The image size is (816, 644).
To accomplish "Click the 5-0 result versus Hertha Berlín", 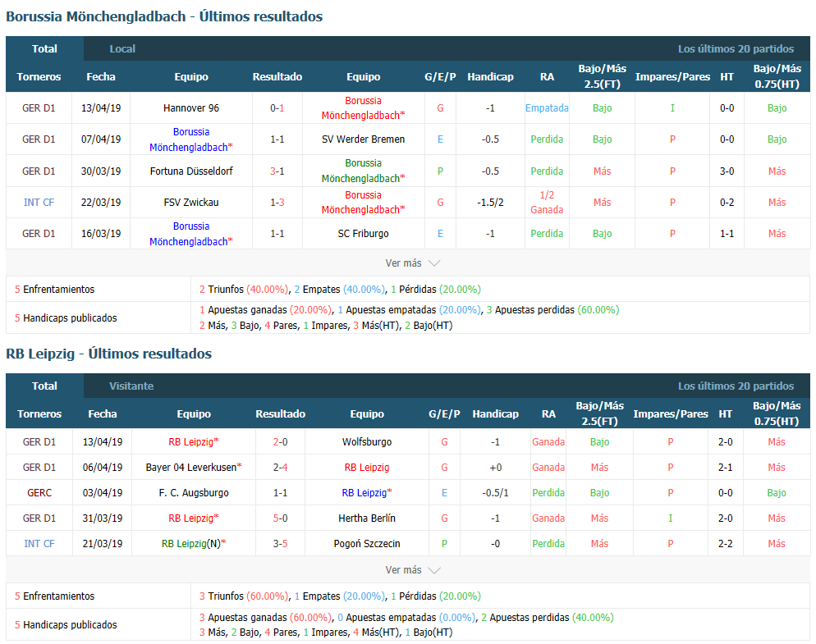I will (x=281, y=518).
